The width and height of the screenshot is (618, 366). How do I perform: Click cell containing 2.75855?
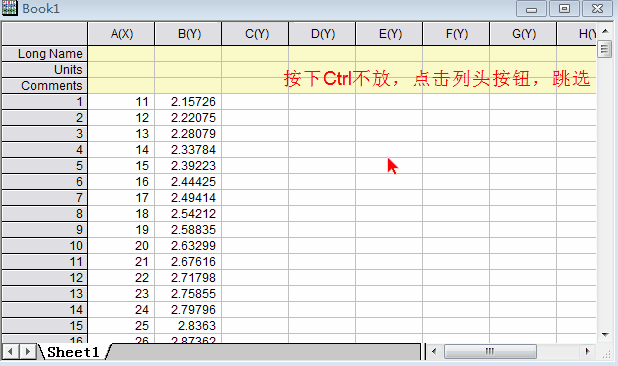[x=188, y=294]
